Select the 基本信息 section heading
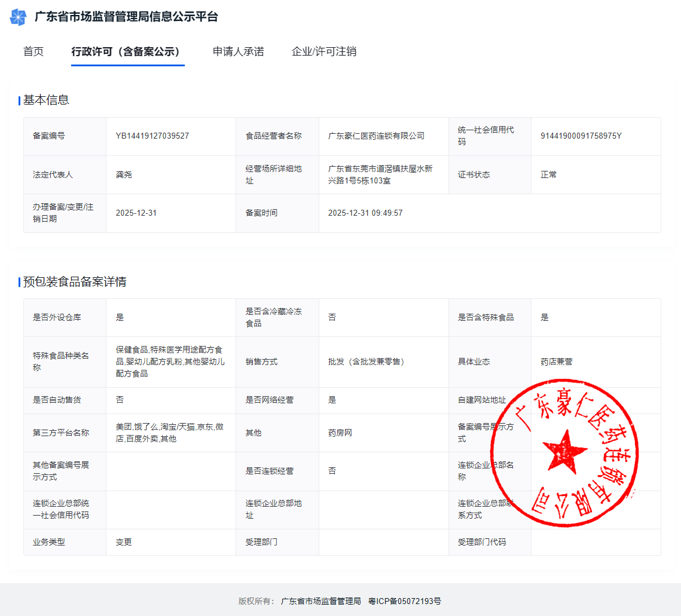681x616 pixels. click(46, 100)
